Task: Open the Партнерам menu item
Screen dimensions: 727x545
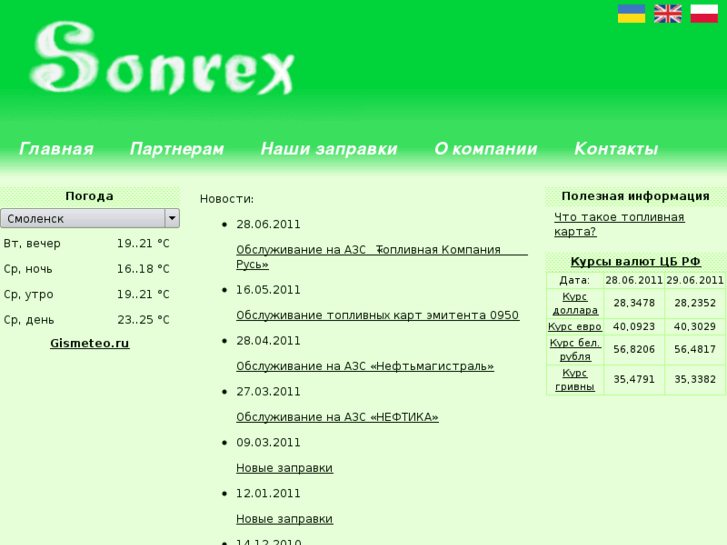Action: (x=177, y=149)
